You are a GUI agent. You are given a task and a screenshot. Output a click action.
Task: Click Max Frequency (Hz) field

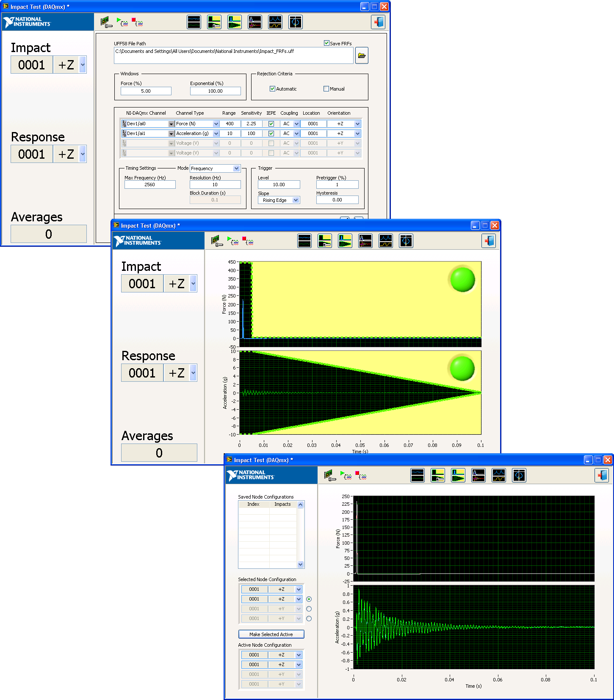tap(149, 185)
